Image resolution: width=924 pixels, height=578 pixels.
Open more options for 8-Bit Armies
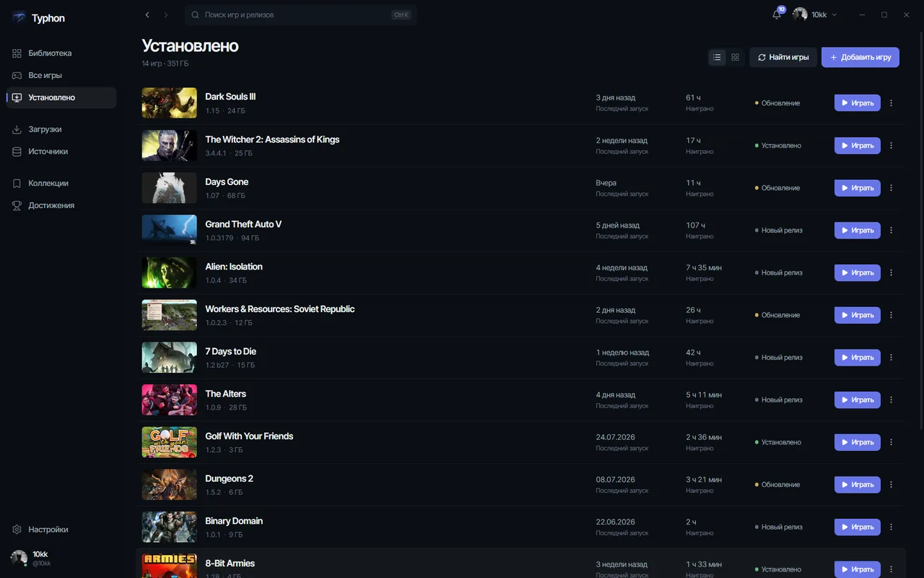click(891, 569)
